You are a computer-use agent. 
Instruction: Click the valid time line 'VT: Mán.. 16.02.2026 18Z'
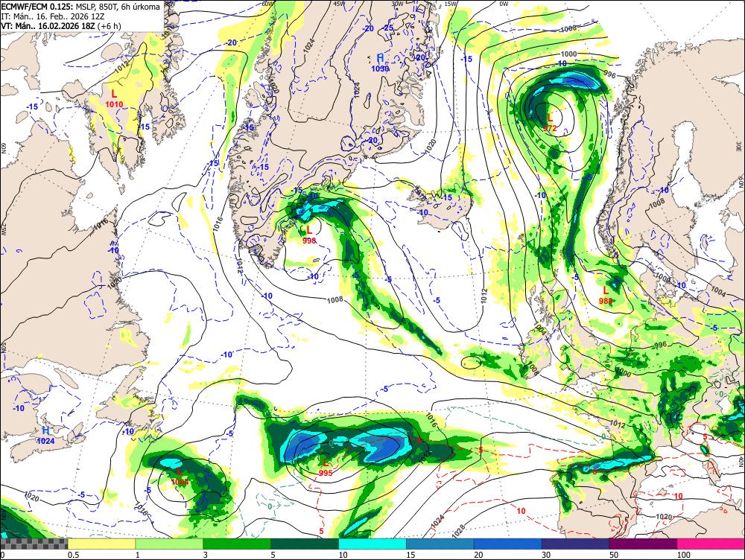[x=48, y=25]
